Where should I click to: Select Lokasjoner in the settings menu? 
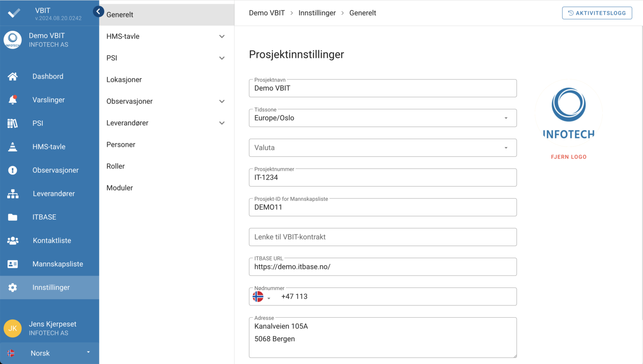pos(124,79)
